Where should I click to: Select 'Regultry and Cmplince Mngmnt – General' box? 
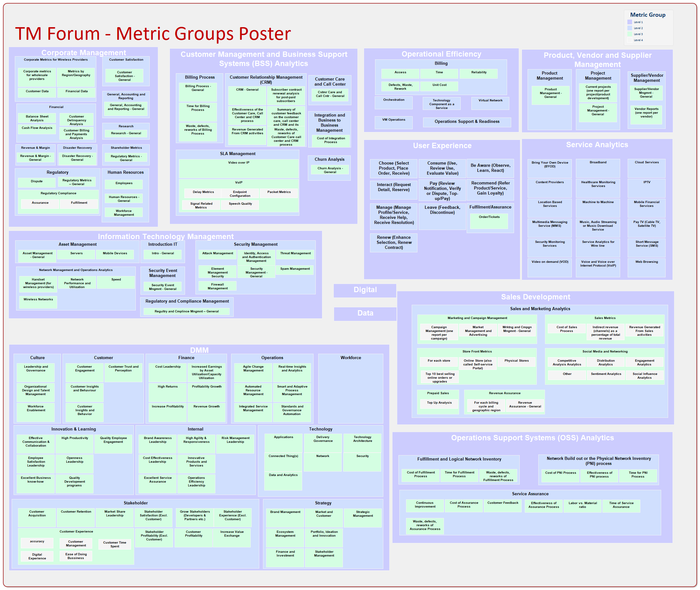pos(187,312)
